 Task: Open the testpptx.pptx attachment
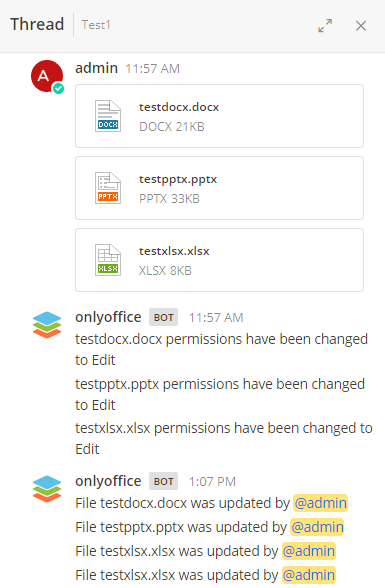(219, 188)
